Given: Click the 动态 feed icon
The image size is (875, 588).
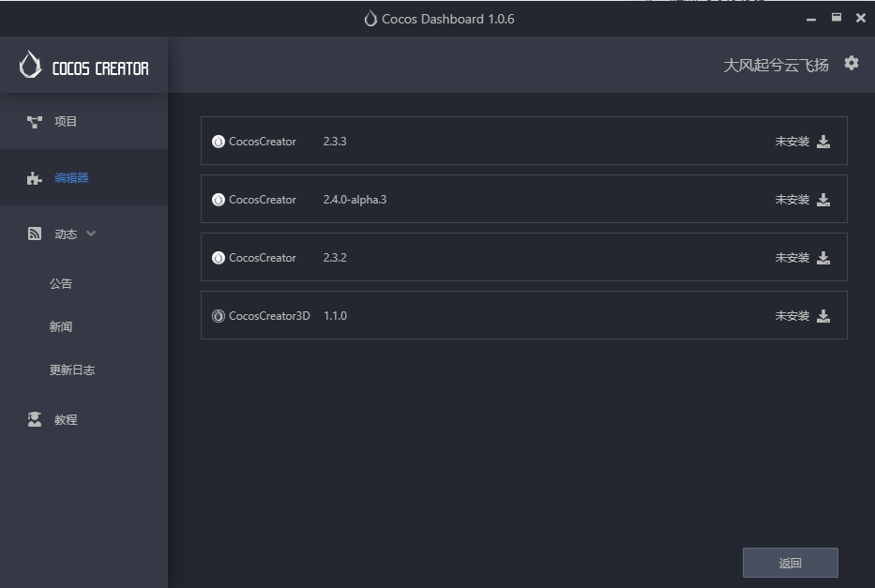Looking at the screenshot, I should tap(35, 234).
